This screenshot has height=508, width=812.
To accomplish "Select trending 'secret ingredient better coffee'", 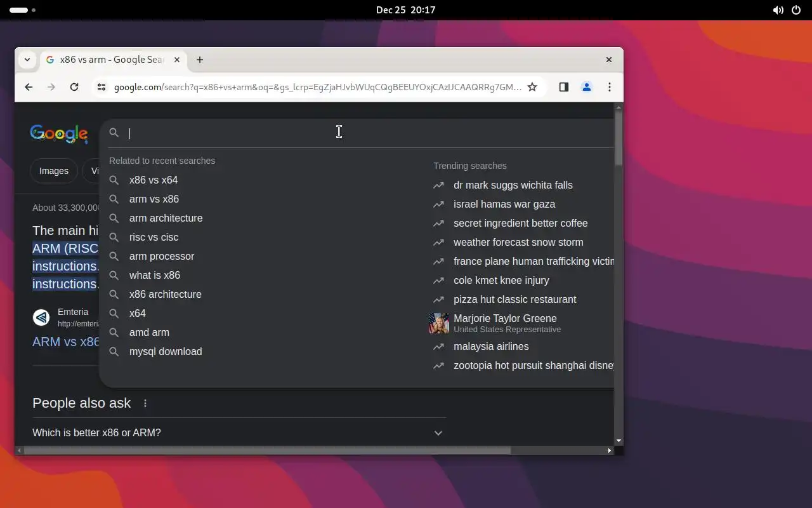I will [x=520, y=223].
